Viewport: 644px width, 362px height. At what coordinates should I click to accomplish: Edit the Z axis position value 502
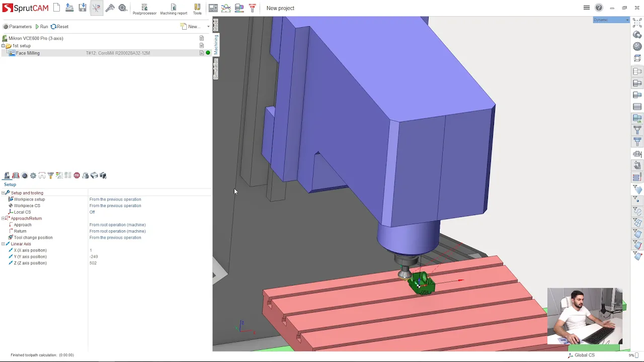pos(93,263)
